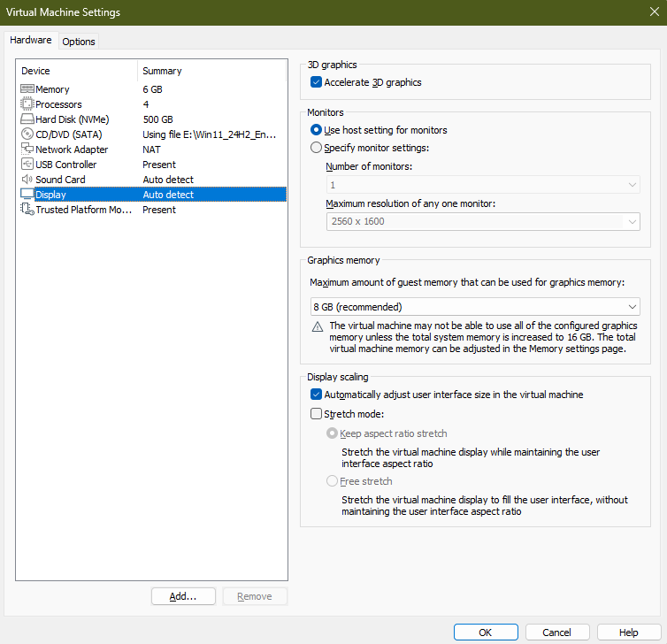Click the Processors chip icon
667x644 pixels.
[x=27, y=104]
